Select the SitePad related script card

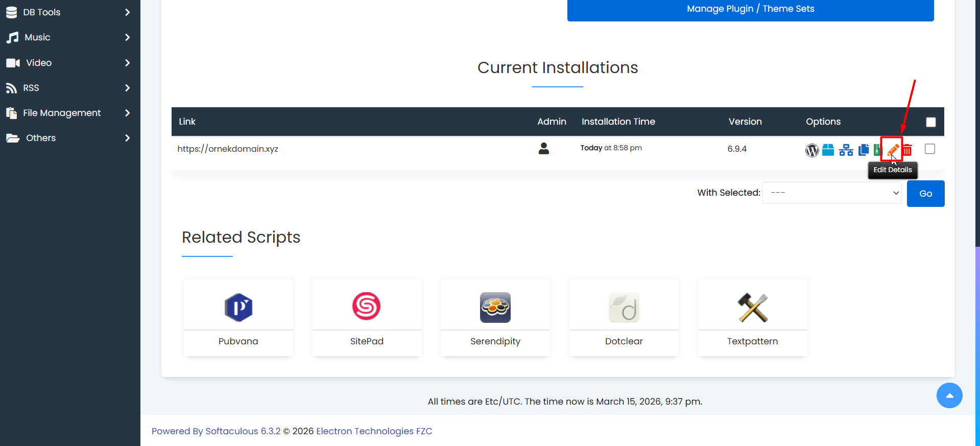coord(366,317)
